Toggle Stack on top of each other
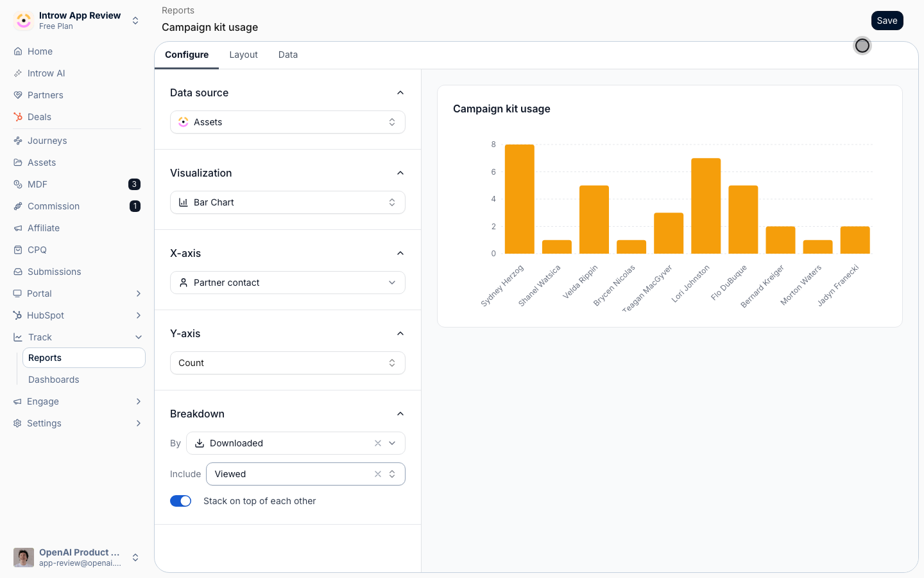The width and height of the screenshot is (924, 578). tap(180, 501)
